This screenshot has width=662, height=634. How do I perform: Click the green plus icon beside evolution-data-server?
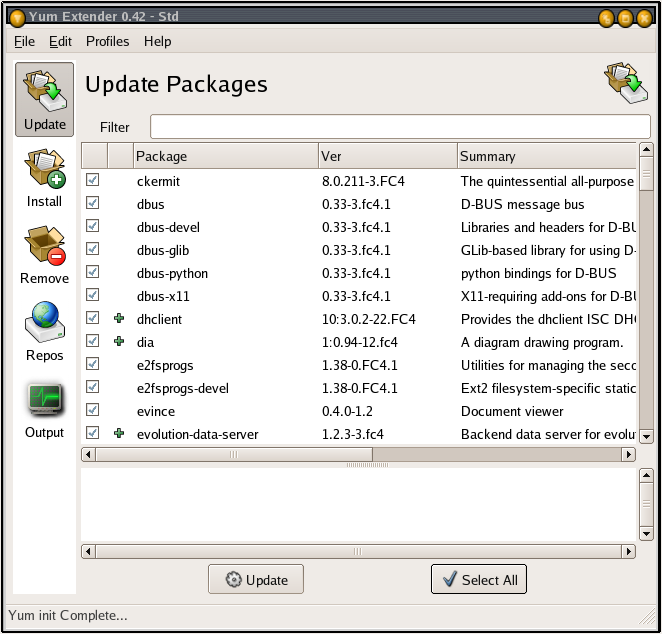[x=119, y=433]
